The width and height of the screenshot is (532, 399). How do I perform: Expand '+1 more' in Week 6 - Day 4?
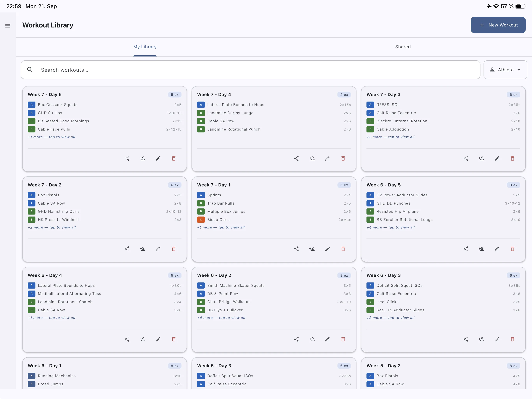[51, 318]
